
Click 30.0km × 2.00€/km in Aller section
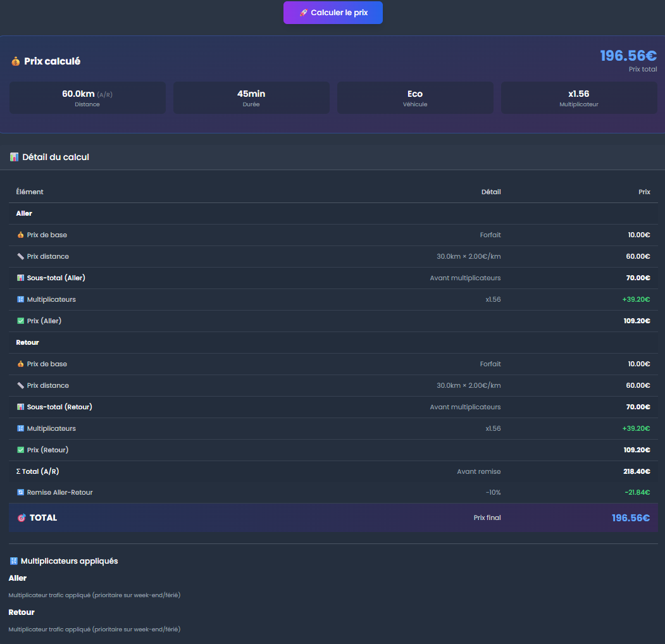tap(469, 256)
